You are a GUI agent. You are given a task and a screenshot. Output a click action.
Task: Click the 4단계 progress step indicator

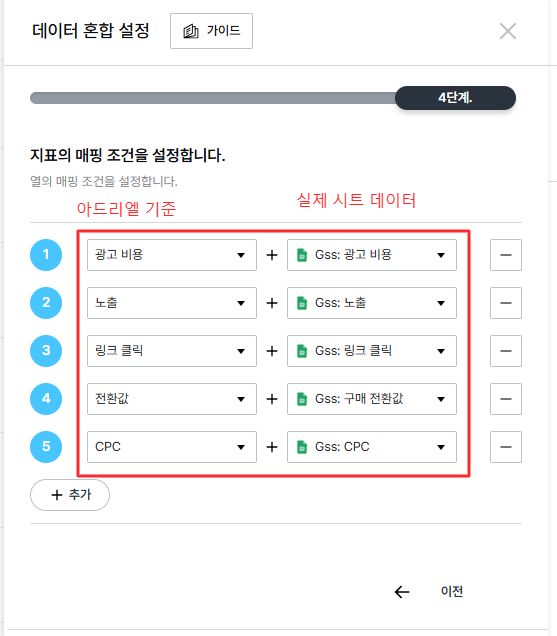pos(455,98)
